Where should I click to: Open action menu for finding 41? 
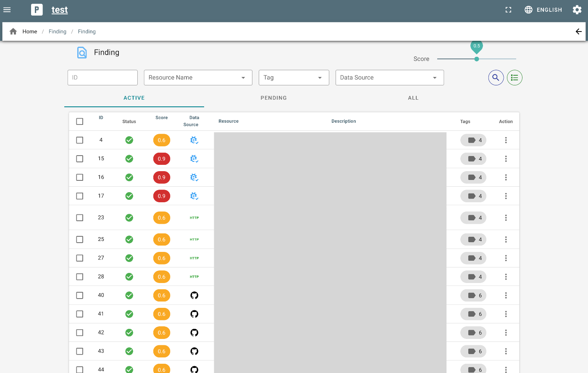click(506, 314)
